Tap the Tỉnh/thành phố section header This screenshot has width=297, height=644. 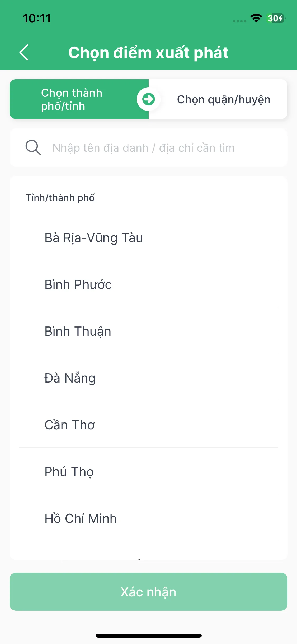coord(60,198)
